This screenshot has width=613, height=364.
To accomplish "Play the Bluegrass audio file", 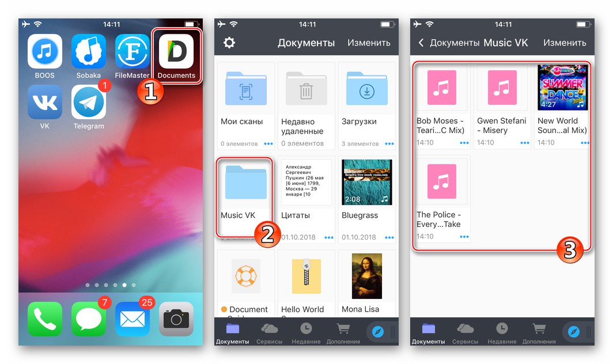I will 366,199.
